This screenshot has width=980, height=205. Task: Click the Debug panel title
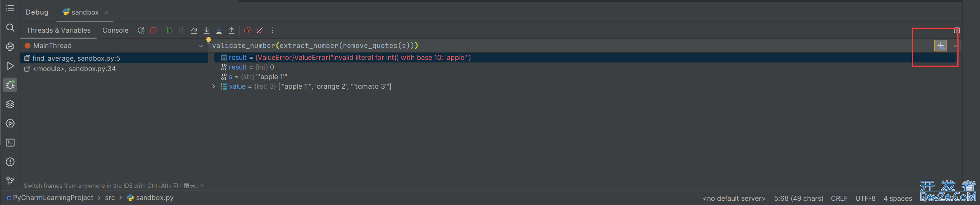click(37, 12)
